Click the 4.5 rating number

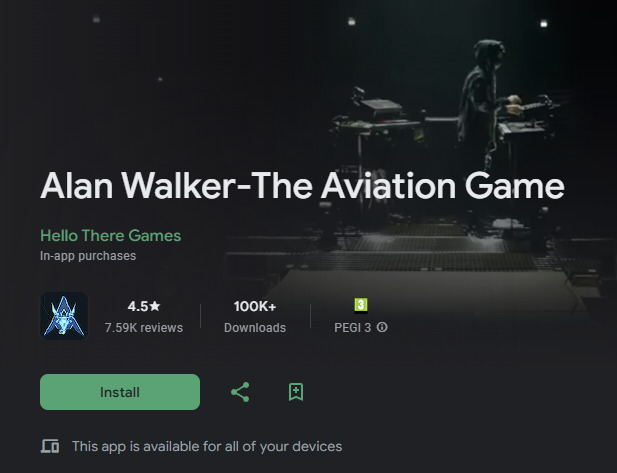[x=138, y=306]
